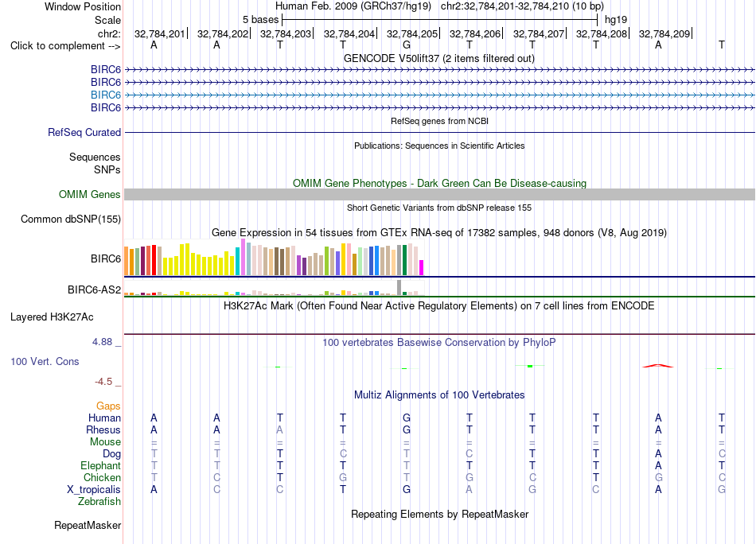Click the Zebrafish species row label

(99, 502)
